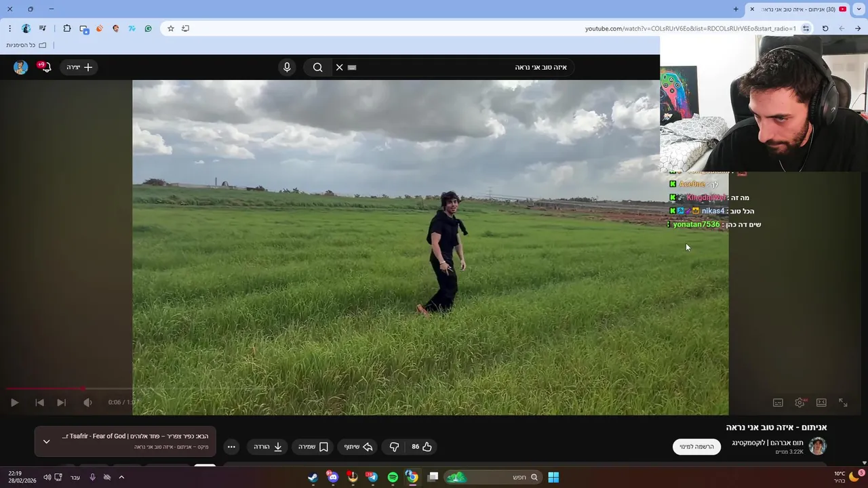Open the on-screen keyboard in search
This screenshot has width=868, height=488.
click(352, 67)
